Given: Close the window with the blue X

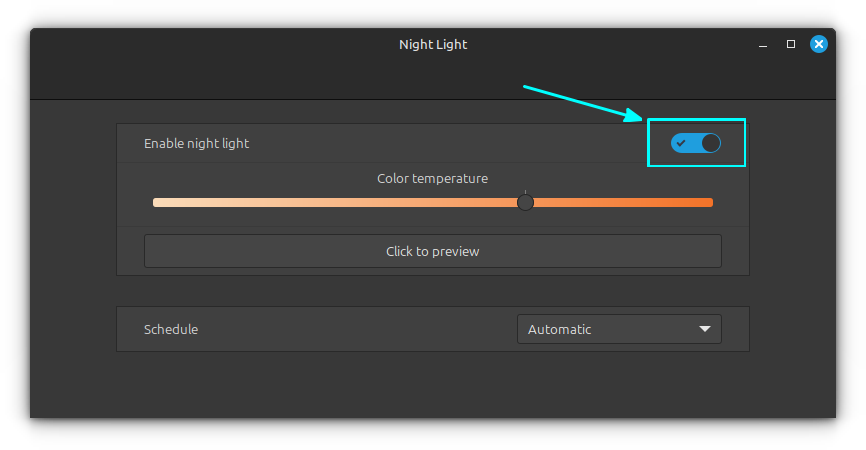Looking at the screenshot, I should 819,44.
